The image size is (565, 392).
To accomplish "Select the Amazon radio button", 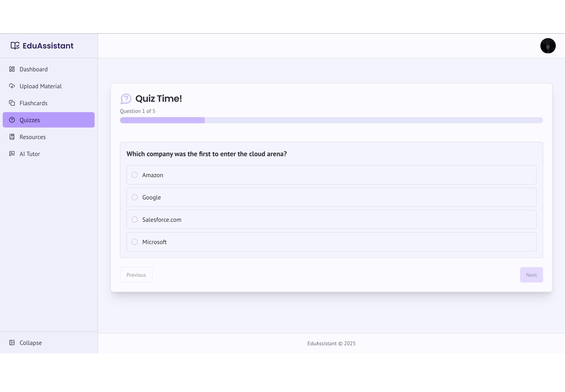I will pos(135,175).
